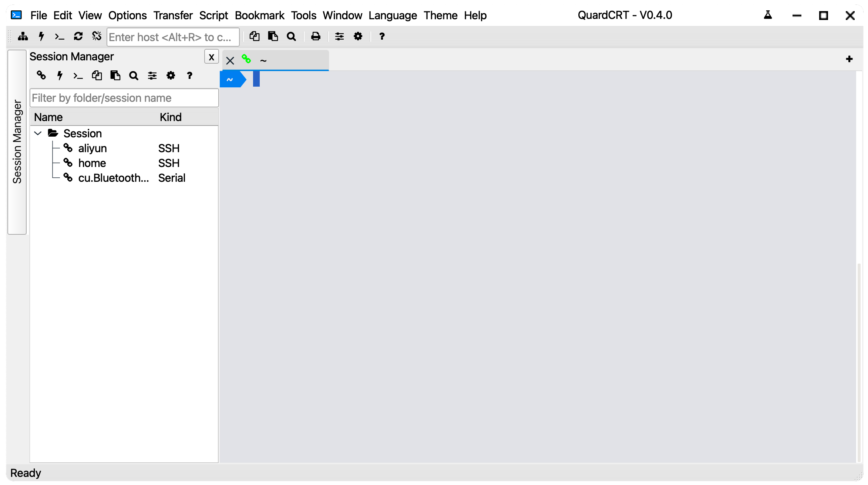Image resolution: width=868 pixels, height=485 pixels.
Task: Click the disconnect broken link toolbar icon
Action: [x=97, y=36]
